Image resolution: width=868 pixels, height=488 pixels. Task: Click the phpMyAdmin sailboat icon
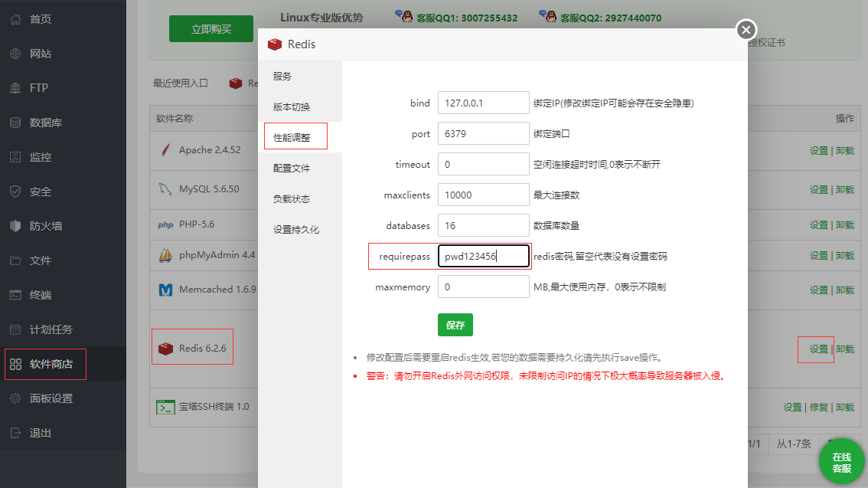[165, 255]
